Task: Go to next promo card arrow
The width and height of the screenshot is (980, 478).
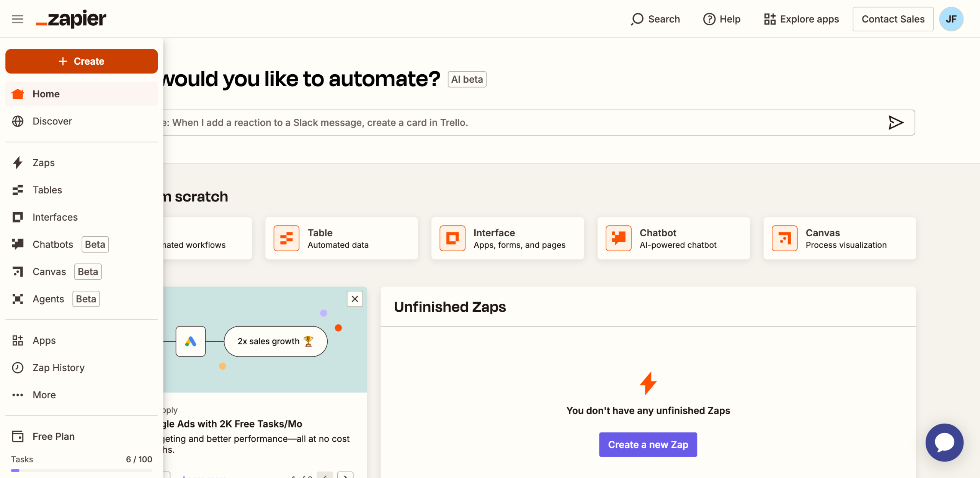Action: point(345,476)
